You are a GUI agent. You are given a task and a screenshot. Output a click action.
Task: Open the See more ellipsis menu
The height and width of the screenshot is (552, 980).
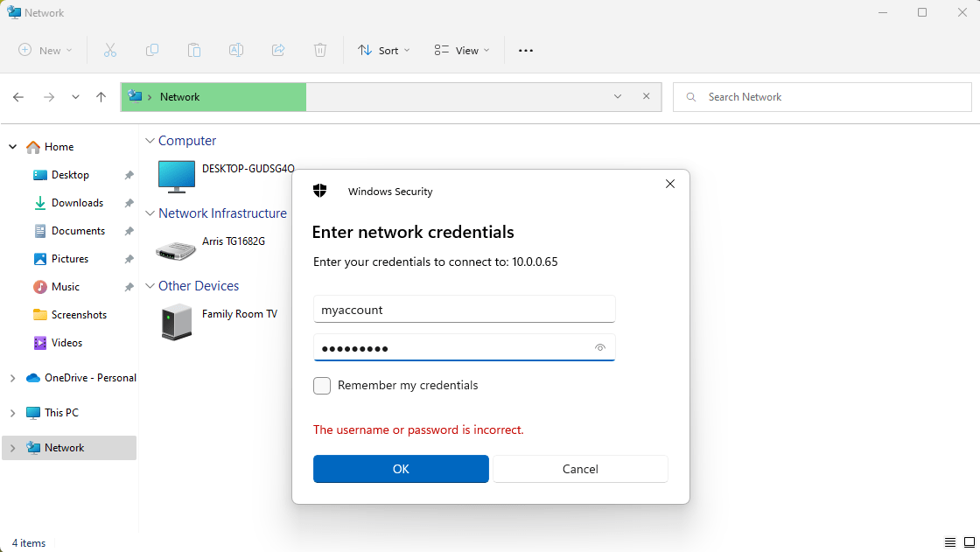[526, 51]
